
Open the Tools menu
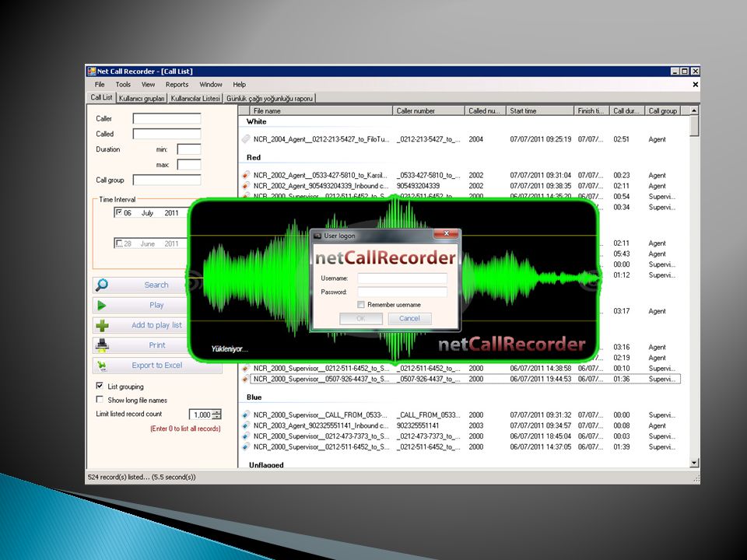123,84
